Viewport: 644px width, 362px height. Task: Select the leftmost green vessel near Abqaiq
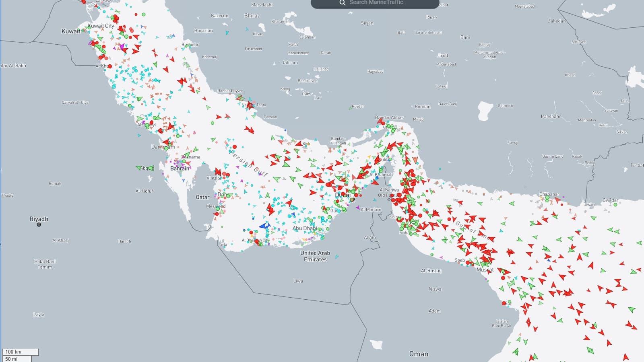point(139,168)
